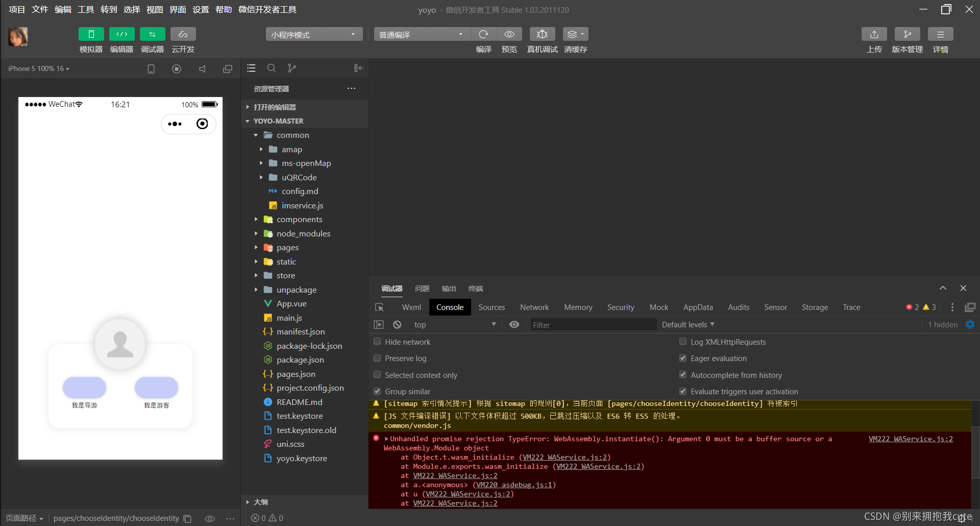Toggle live expression eye icon in console
This screenshot has height=526, width=980.
pos(514,325)
